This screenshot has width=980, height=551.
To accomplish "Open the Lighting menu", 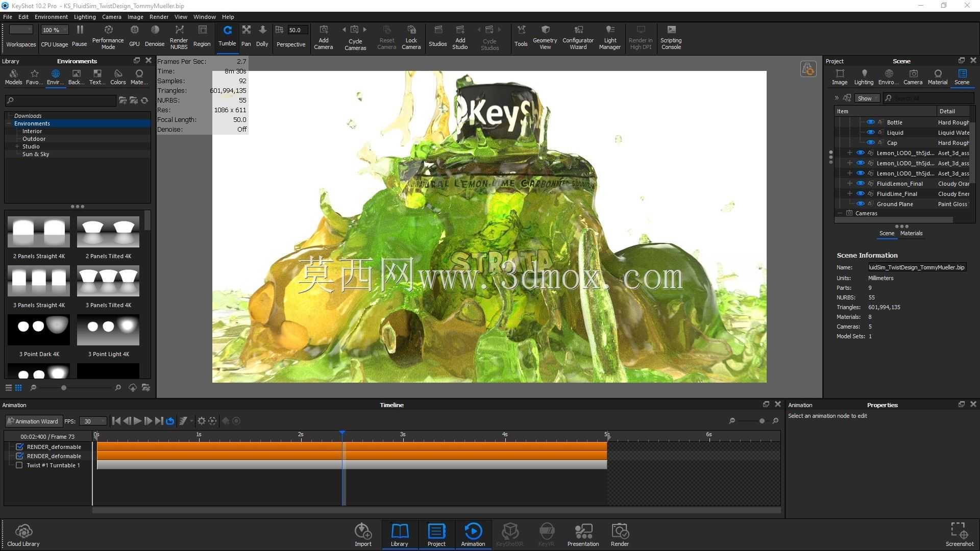I will 85,17.
